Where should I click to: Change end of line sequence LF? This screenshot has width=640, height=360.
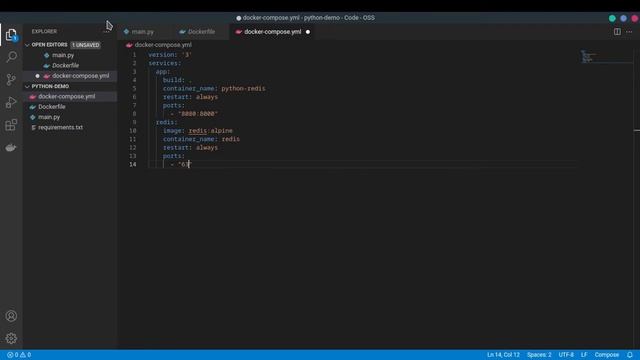(x=584, y=355)
